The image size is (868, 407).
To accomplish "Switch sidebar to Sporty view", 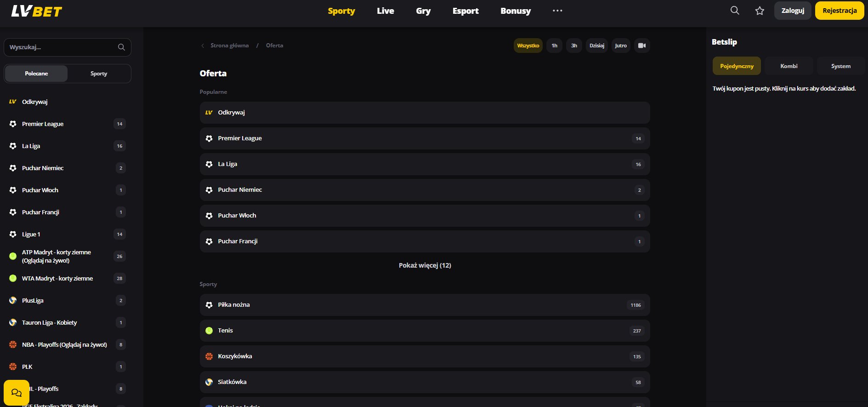I will click(x=99, y=74).
